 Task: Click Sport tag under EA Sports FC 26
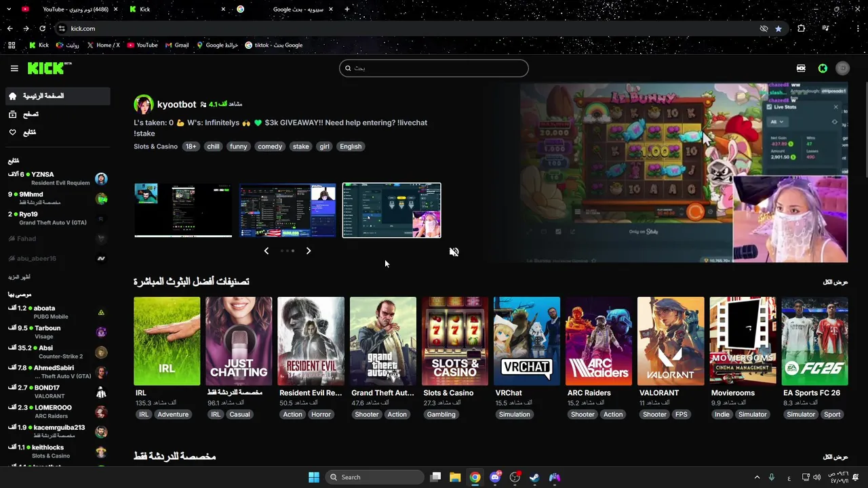pos(832,414)
